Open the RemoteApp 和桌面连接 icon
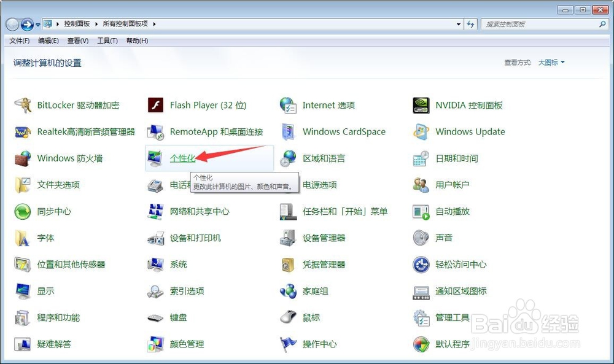Image resolution: width=614 pixels, height=364 pixels. tap(155, 132)
